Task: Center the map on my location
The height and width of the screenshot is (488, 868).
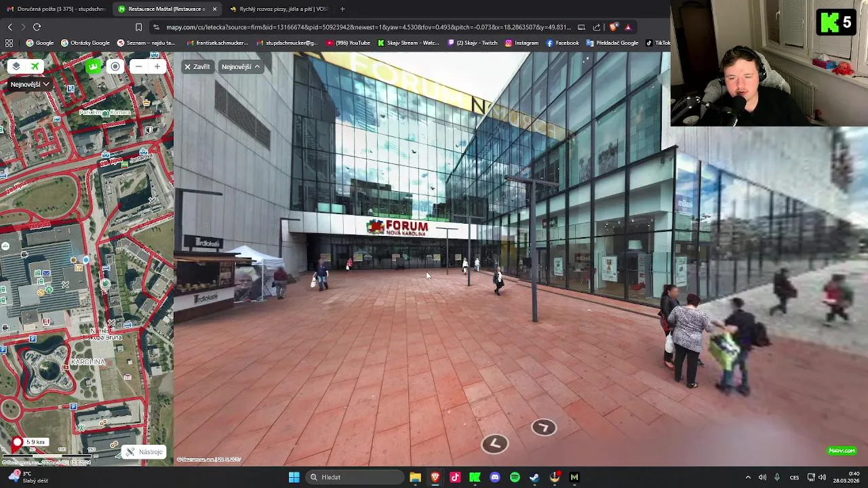Action: (115, 66)
